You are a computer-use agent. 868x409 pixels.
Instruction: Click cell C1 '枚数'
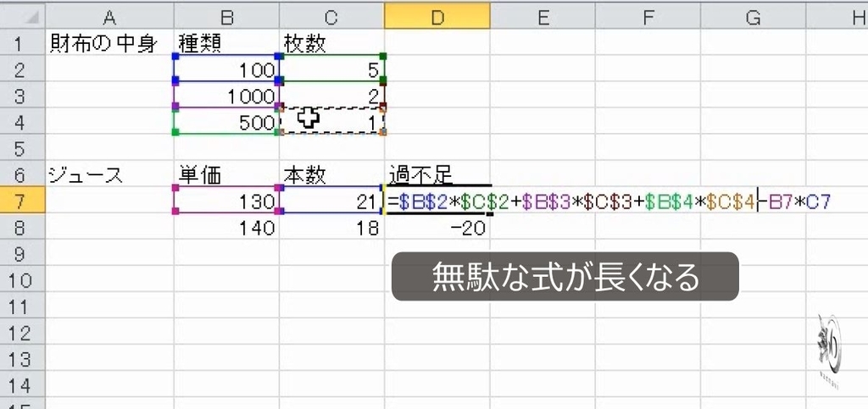(x=331, y=43)
